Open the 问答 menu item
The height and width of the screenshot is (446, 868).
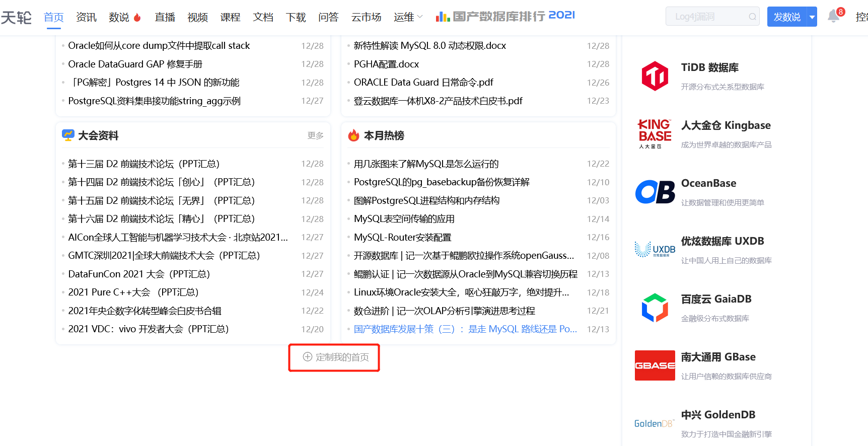click(328, 17)
